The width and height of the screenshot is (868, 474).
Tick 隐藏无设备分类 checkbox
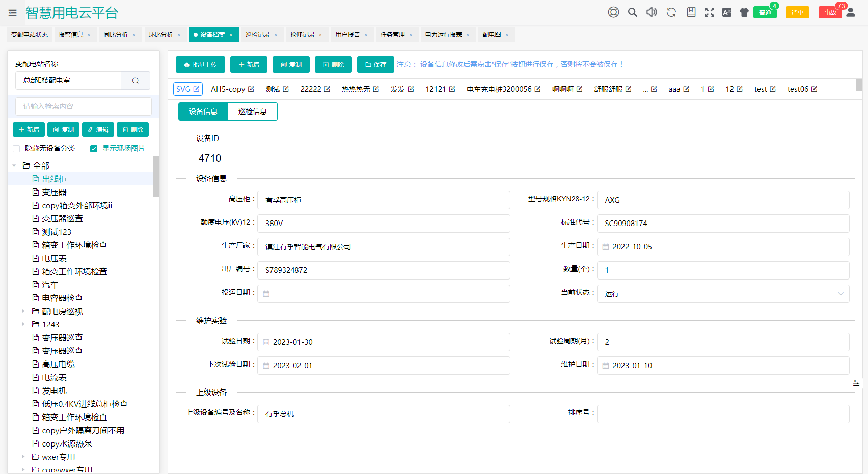tap(16, 149)
